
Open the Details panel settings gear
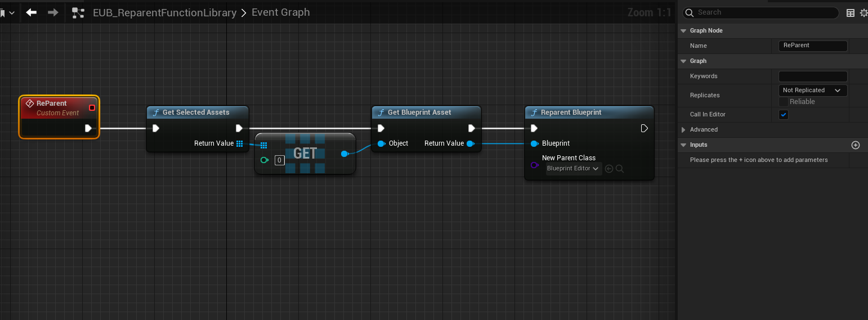(863, 12)
